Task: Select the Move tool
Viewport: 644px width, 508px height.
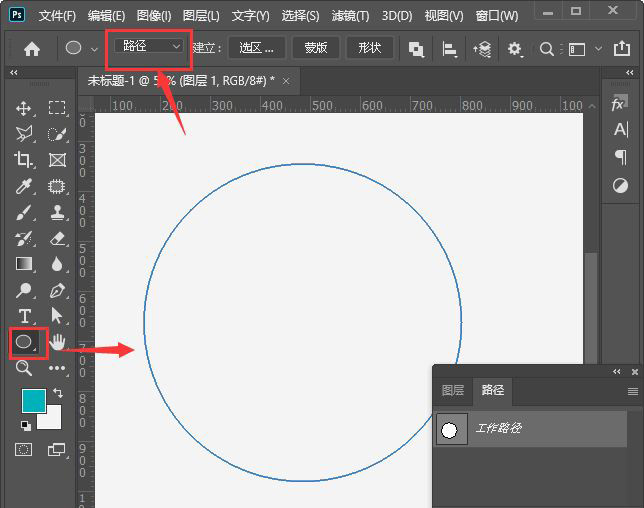Action: tap(24, 108)
